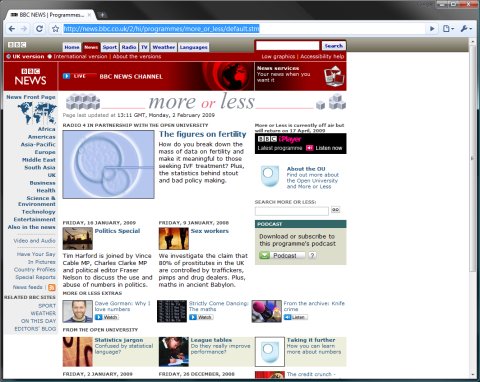Click the podcast help question mark button

[312, 255]
